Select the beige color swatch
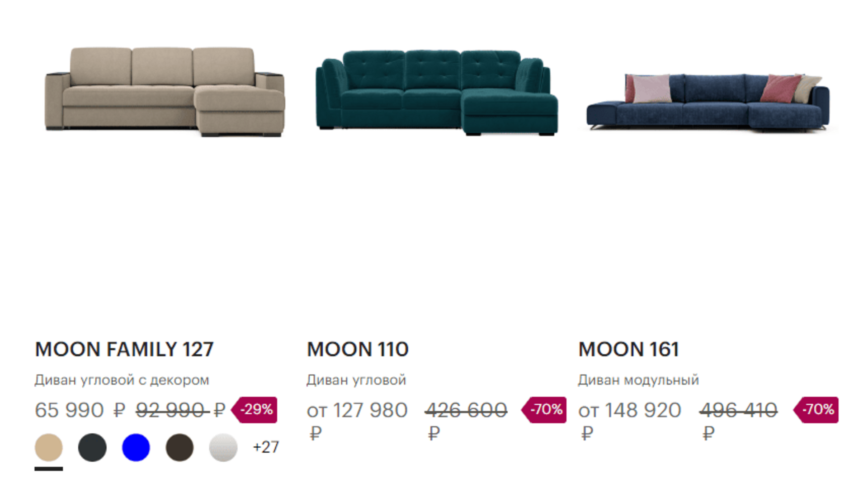Image resolution: width=868 pixels, height=478 pixels. tap(49, 447)
